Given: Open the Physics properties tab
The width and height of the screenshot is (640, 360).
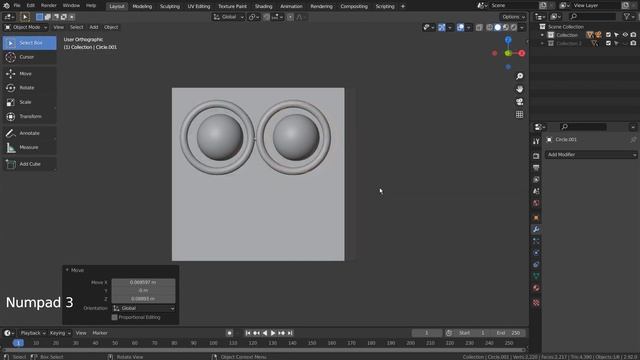Looking at the screenshot, I should pos(536,253).
